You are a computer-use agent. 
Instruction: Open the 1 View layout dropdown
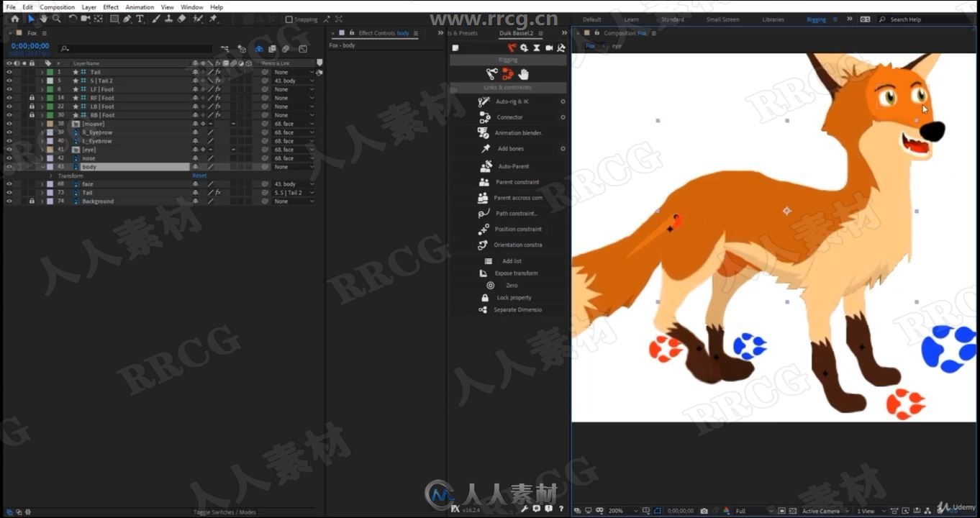point(870,511)
